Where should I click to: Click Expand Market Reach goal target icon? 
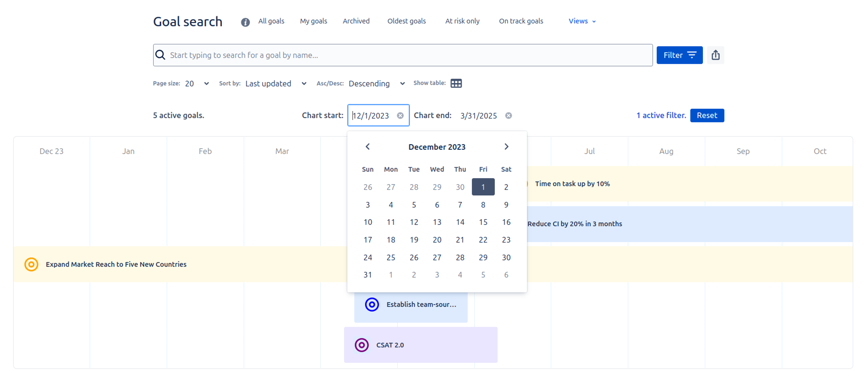click(31, 264)
